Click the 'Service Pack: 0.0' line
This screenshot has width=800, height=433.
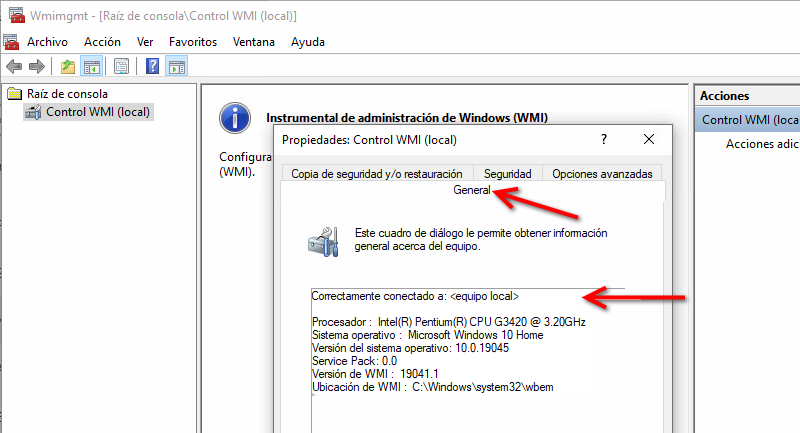[354, 361]
